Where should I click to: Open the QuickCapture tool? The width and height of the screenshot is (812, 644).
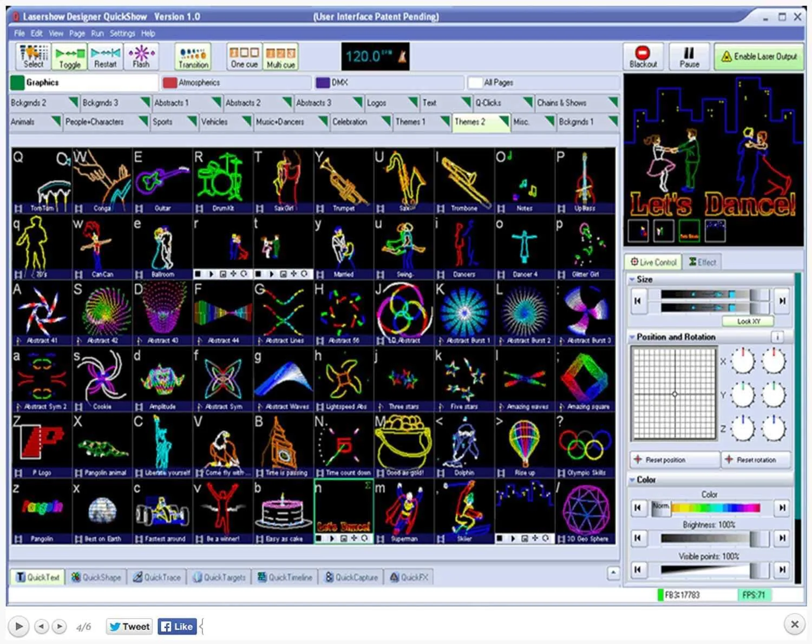point(351,577)
